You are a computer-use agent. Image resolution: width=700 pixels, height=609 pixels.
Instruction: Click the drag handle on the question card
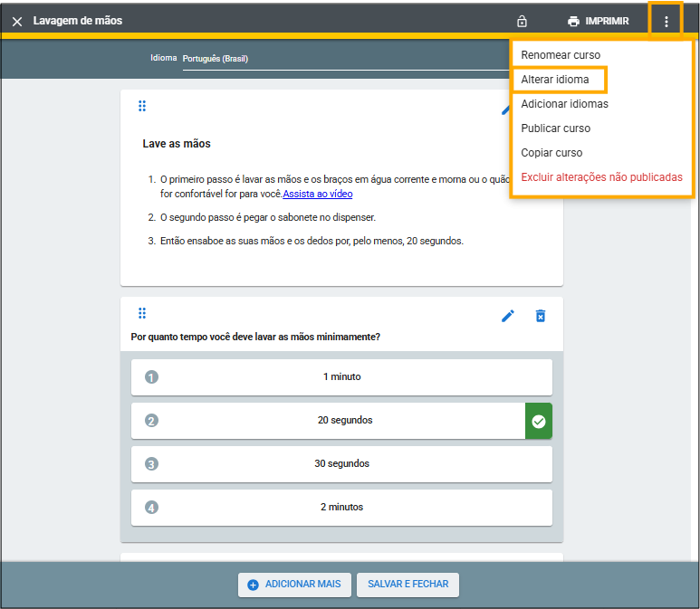pyautogui.click(x=142, y=313)
